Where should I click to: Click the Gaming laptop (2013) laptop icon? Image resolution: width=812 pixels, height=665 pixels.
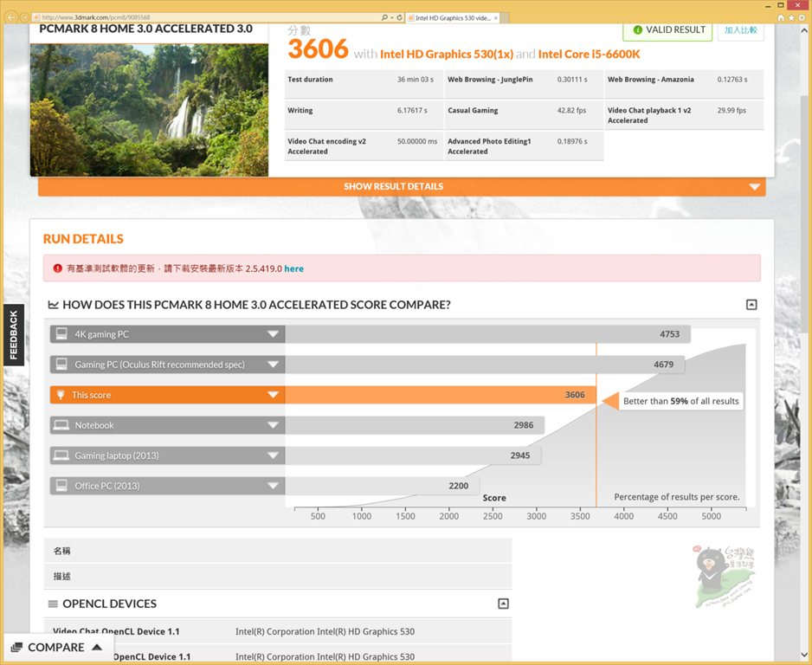(61, 455)
